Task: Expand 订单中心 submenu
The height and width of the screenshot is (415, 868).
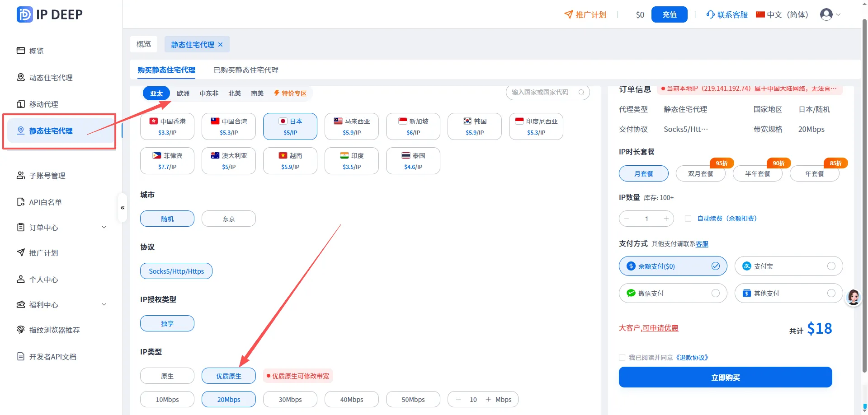Action: click(x=104, y=228)
